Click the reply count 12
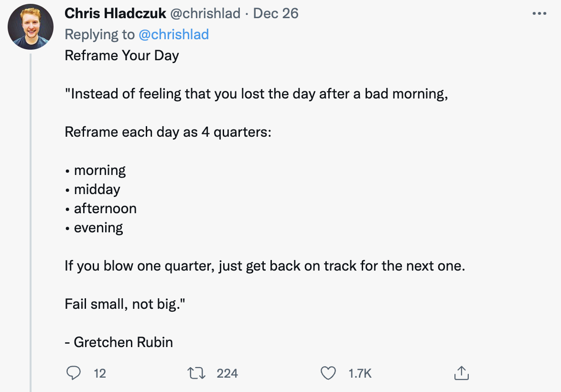 99,373
